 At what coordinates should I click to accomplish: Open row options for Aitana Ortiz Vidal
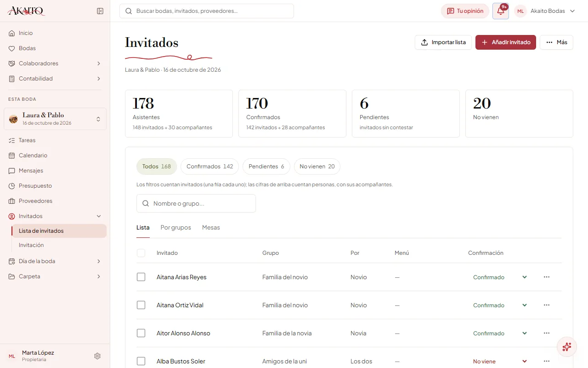coord(547,305)
